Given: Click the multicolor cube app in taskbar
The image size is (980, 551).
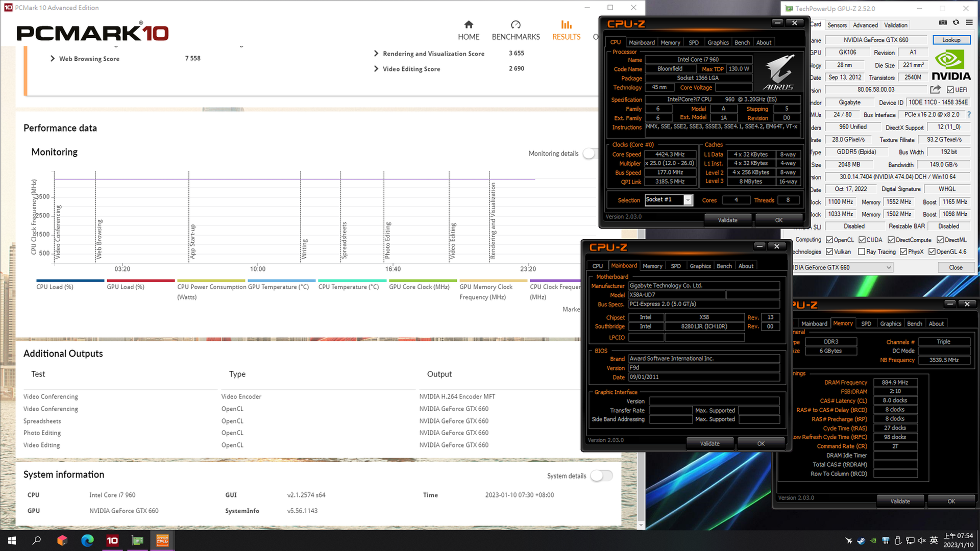Looking at the screenshot, I should (x=62, y=540).
